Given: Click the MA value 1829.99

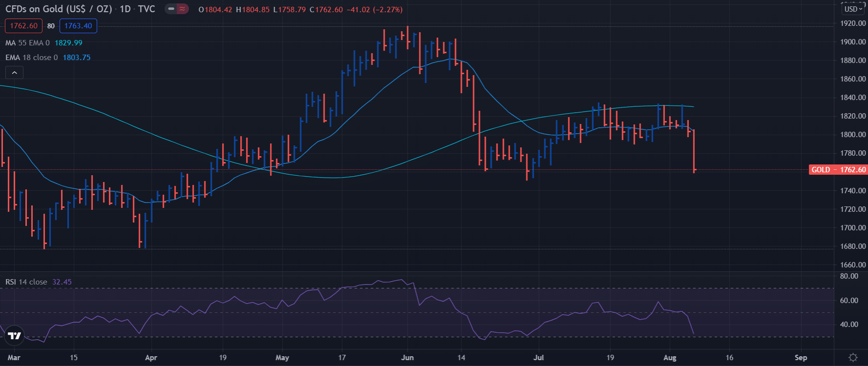Looking at the screenshot, I should point(68,43).
